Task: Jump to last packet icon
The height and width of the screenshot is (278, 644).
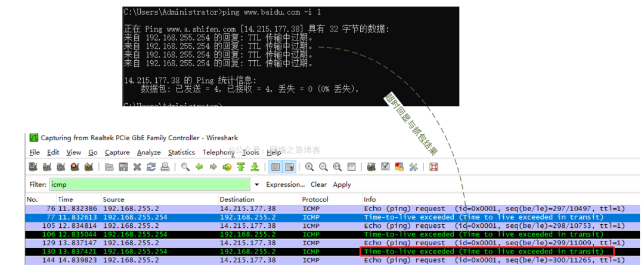Action: 255,166
